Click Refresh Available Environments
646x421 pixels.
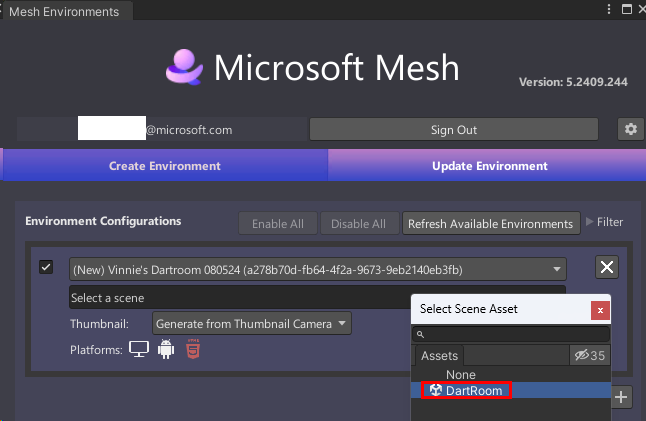click(491, 224)
